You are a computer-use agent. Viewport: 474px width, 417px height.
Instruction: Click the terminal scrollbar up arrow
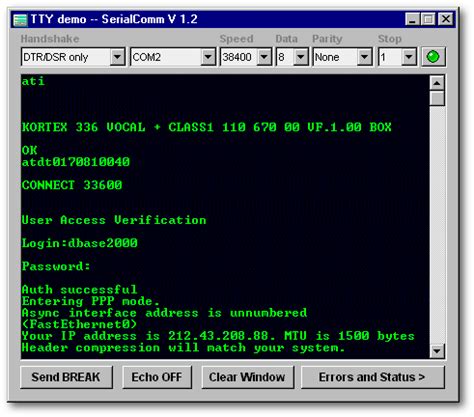pyautogui.click(x=437, y=83)
